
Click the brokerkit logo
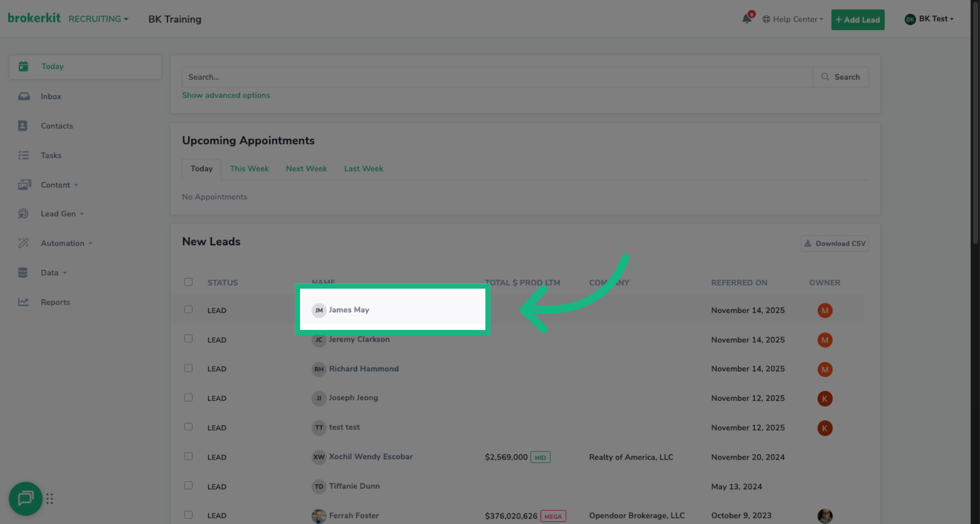[34, 18]
